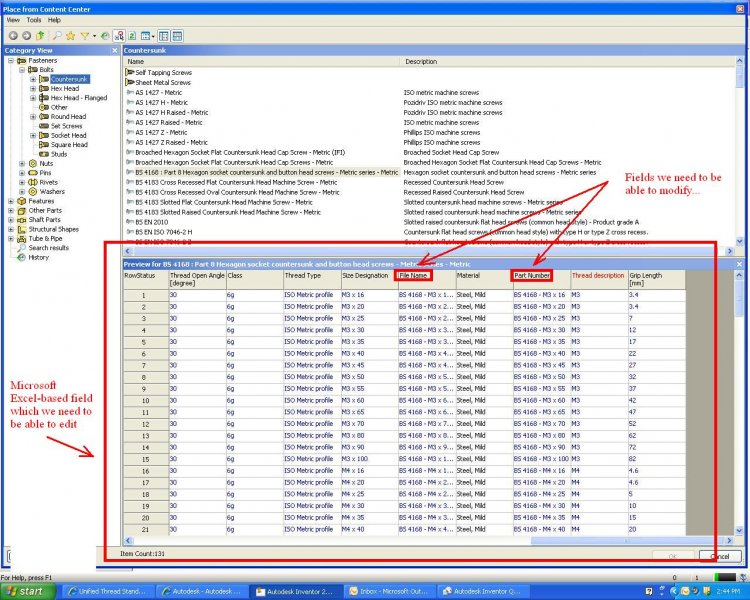Click the Back navigation arrow icon

tap(13, 35)
